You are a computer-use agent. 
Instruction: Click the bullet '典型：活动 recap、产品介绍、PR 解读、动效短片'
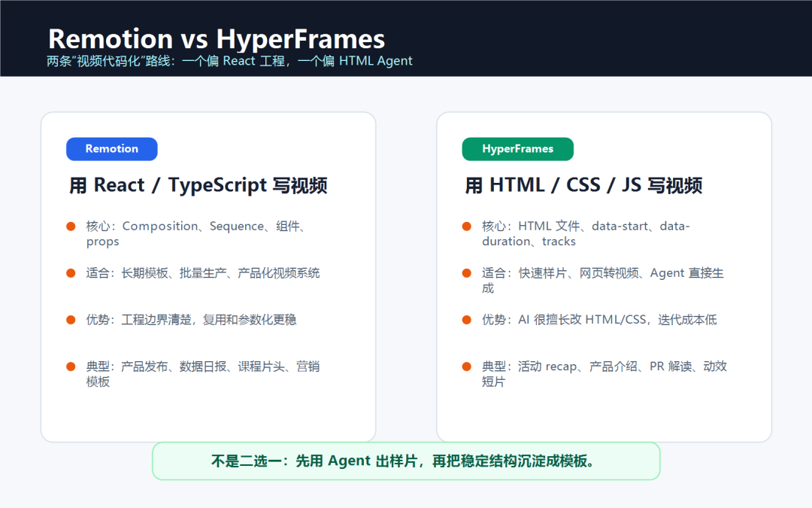[604, 374]
